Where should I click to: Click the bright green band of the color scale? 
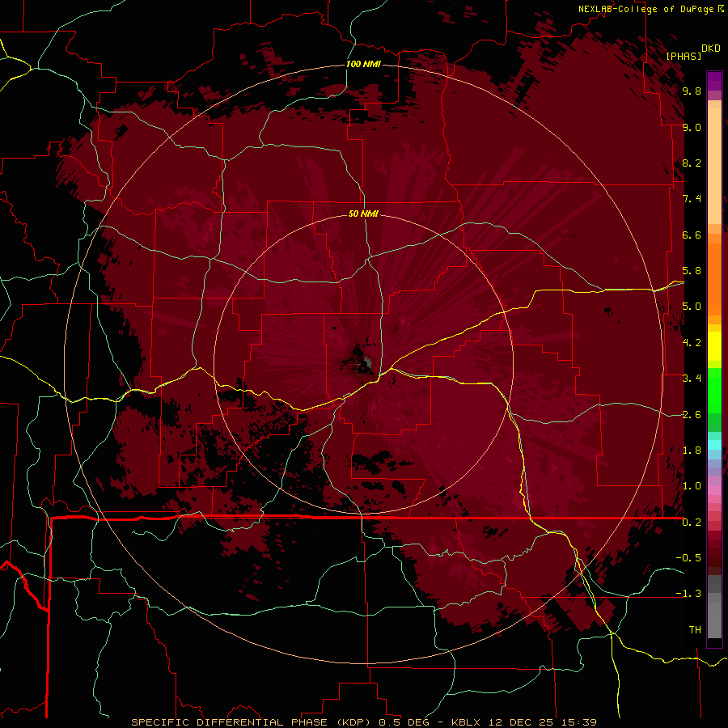714,390
